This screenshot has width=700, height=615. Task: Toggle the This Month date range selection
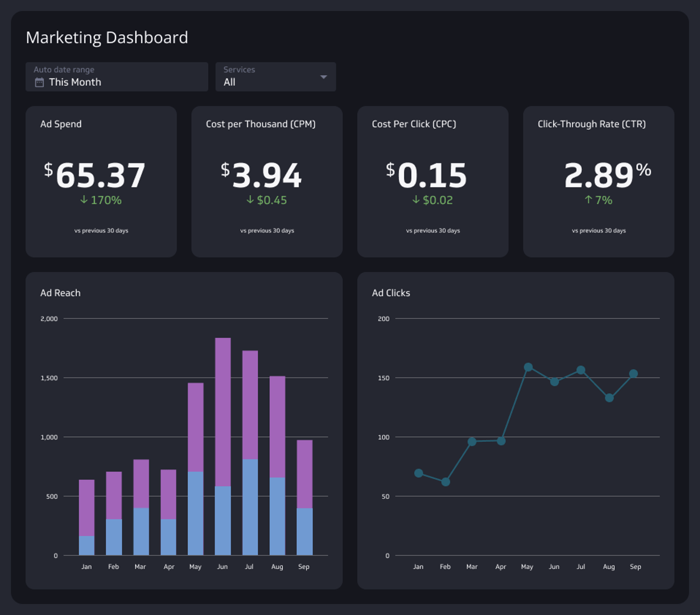(x=76, y=82)
